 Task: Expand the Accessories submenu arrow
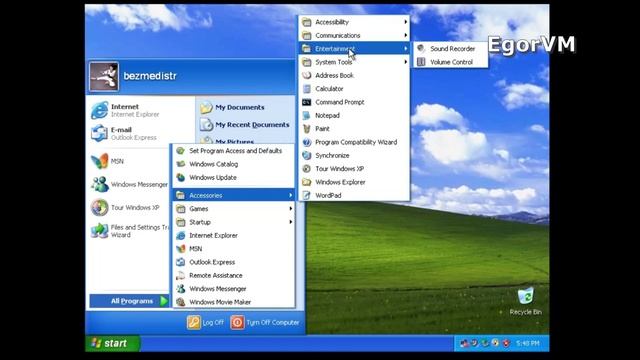[x=290, y=196]
